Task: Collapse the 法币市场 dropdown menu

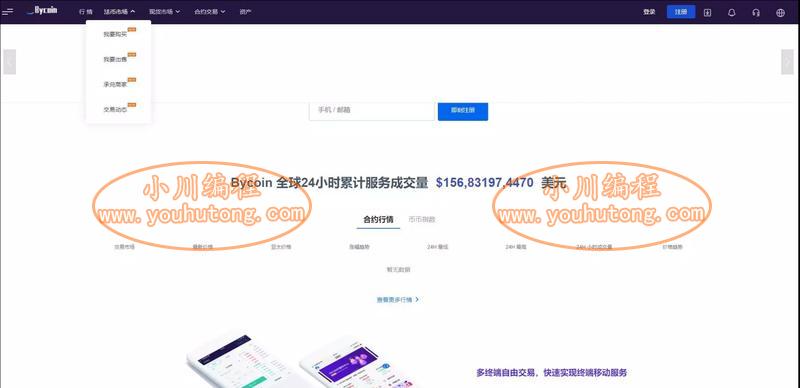Action: 119,12
